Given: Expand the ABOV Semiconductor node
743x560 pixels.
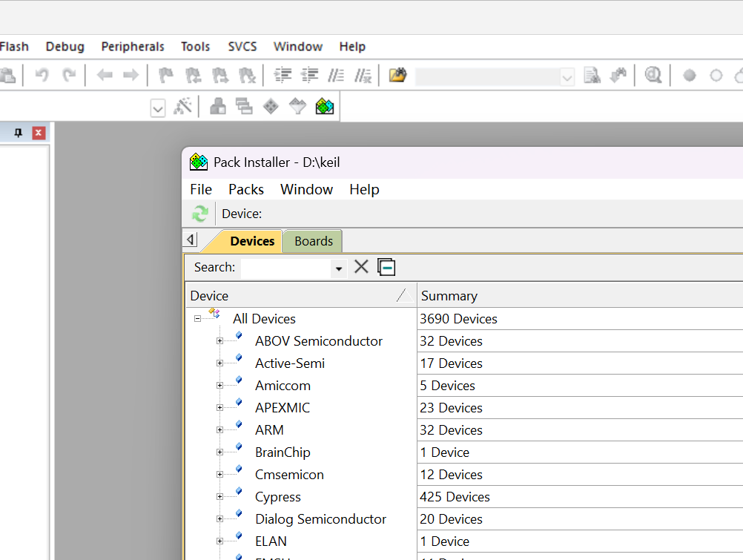Looking at the screenshot, I should 220,341.
